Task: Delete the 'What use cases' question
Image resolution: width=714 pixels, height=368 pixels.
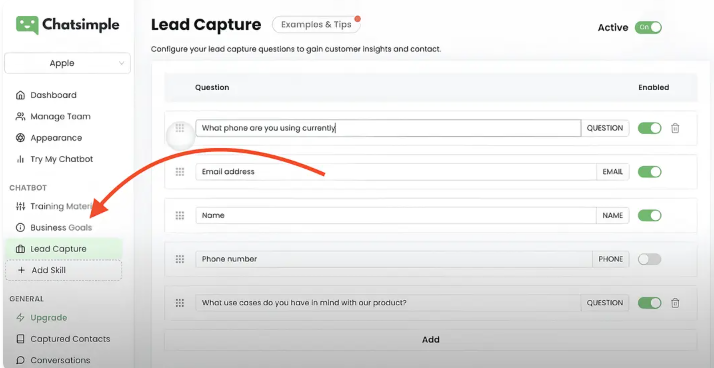Action: click(675, 303)
